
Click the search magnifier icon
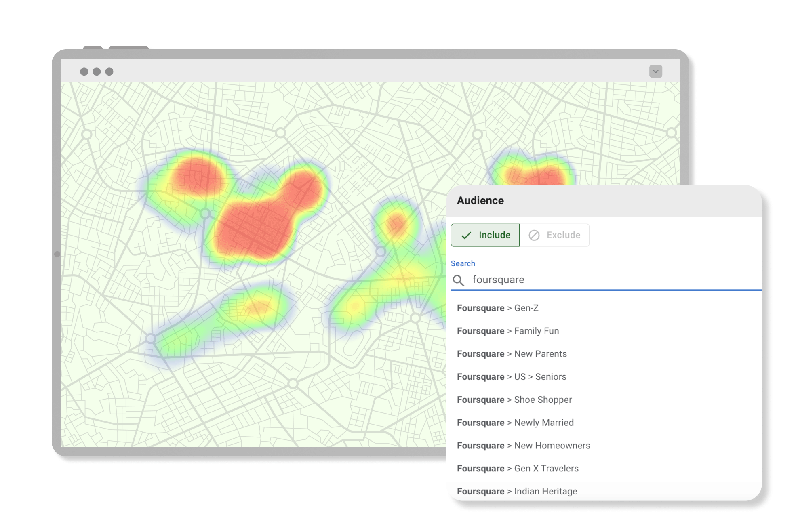(458, 280)
